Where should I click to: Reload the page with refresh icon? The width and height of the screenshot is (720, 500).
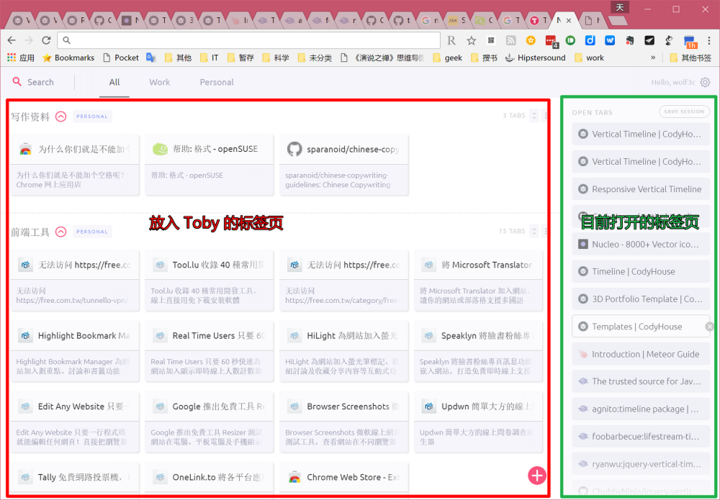[x=46, y=40]
